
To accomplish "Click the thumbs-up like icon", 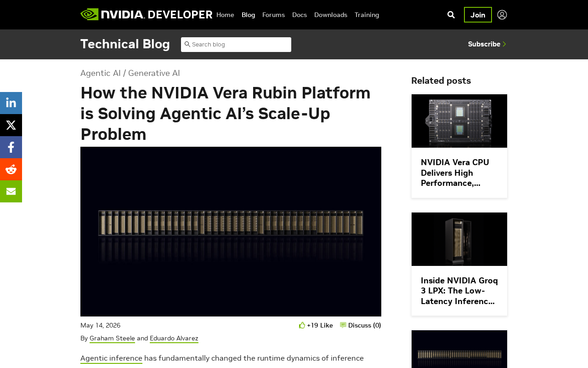I will (x=302, y=325).
